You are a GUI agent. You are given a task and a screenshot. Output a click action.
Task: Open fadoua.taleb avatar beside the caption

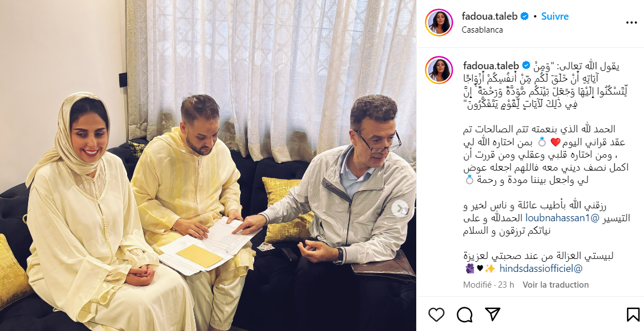[439, 70]
